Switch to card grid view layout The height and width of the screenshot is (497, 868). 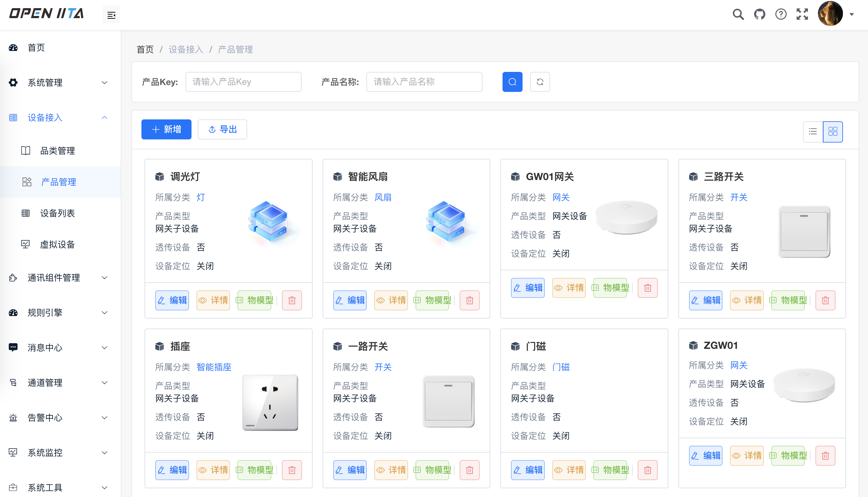point(833,131)
